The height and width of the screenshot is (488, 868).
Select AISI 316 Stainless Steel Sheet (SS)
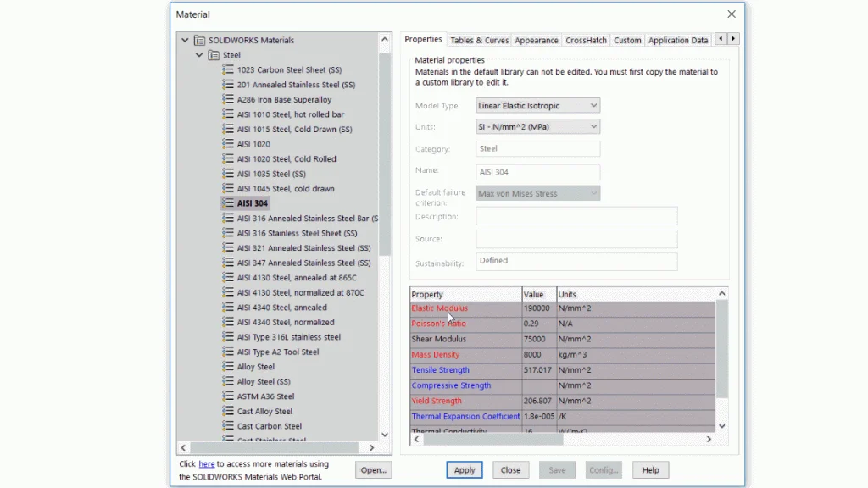pyautogui.click(x=297, y=233)
